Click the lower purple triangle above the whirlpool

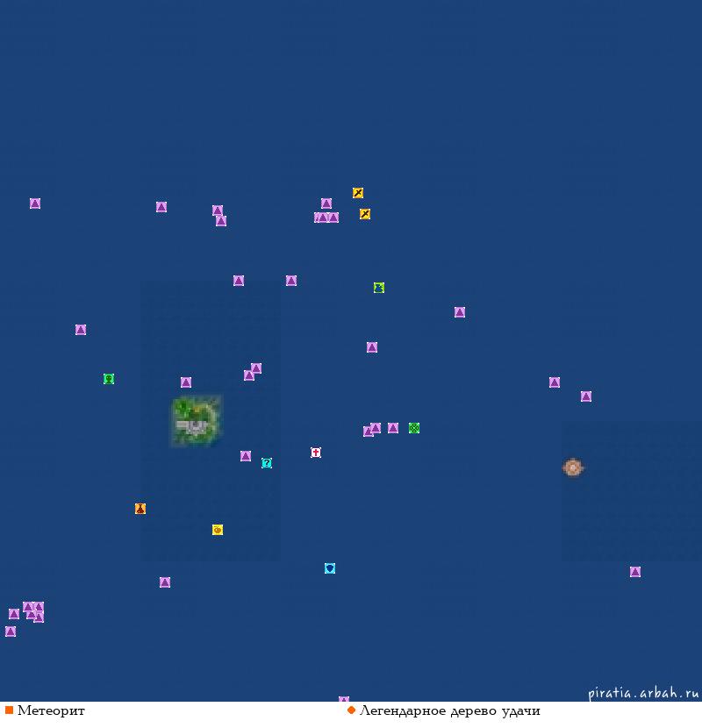[x=586, y=396]
